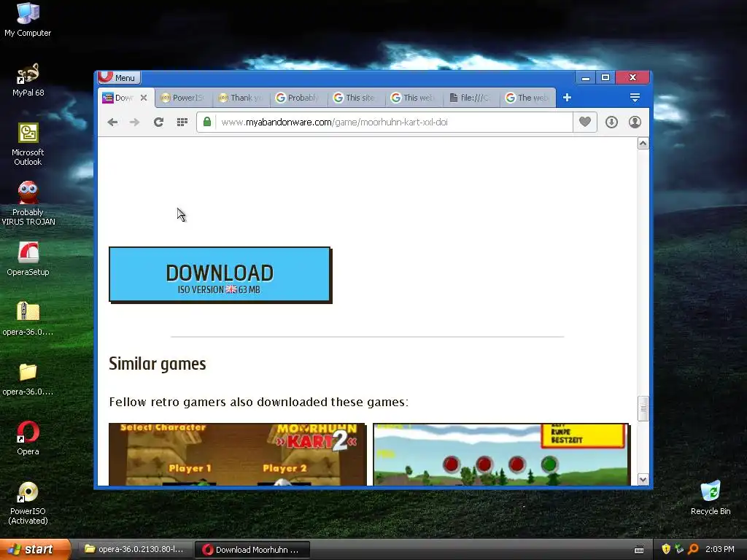Select the My Computer desktop icon

click(28, 20)
